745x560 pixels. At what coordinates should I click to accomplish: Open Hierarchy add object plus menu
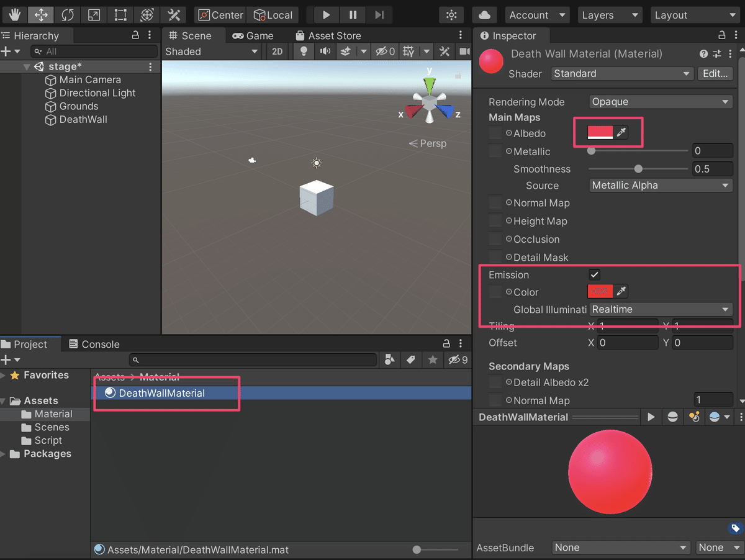[11, 52]
